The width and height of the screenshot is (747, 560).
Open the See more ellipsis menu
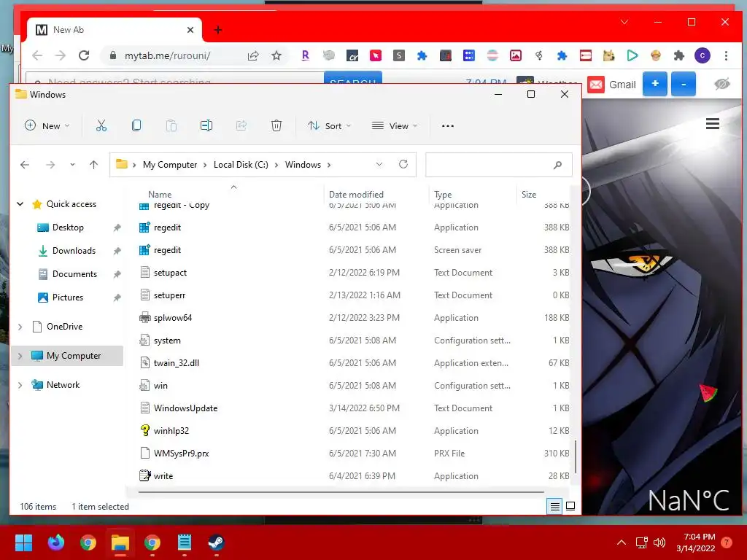[448, 126]
